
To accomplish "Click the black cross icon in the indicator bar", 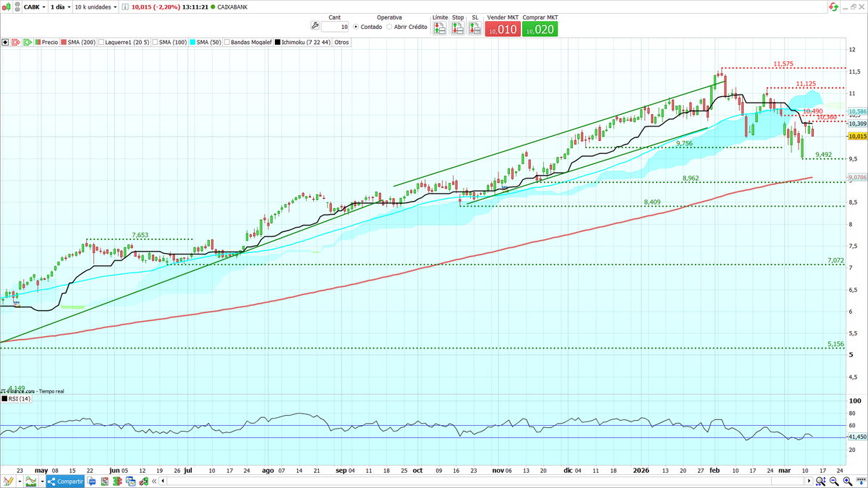I will 5,42.
